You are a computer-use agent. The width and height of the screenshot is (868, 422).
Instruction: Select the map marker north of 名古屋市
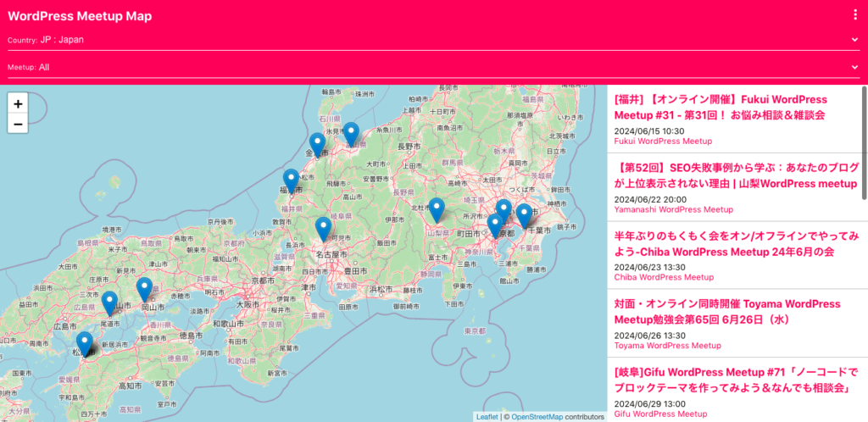323,229
